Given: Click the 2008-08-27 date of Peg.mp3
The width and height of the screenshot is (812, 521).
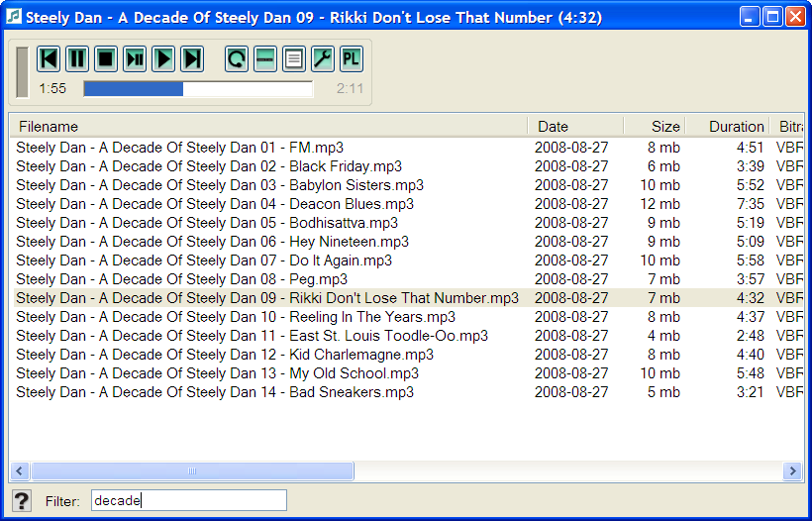Looking at the screenshot, I should pos(571,279).
